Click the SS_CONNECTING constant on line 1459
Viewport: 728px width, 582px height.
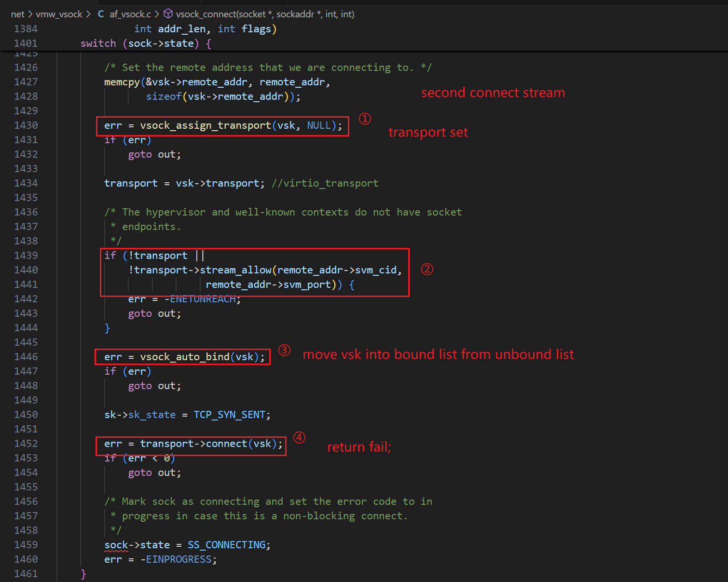click(226, 545)
